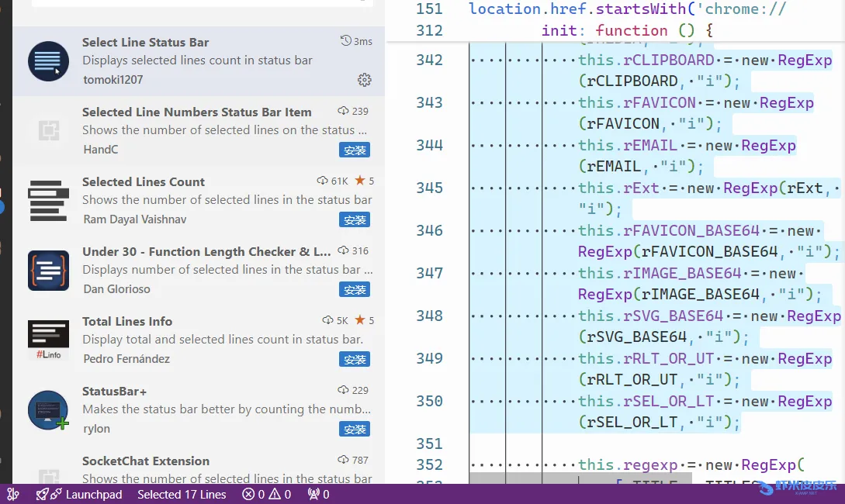
Task: Click the Launchpad rocket icon in status bar
Action: pyautogui.click(x=48, y=494)
